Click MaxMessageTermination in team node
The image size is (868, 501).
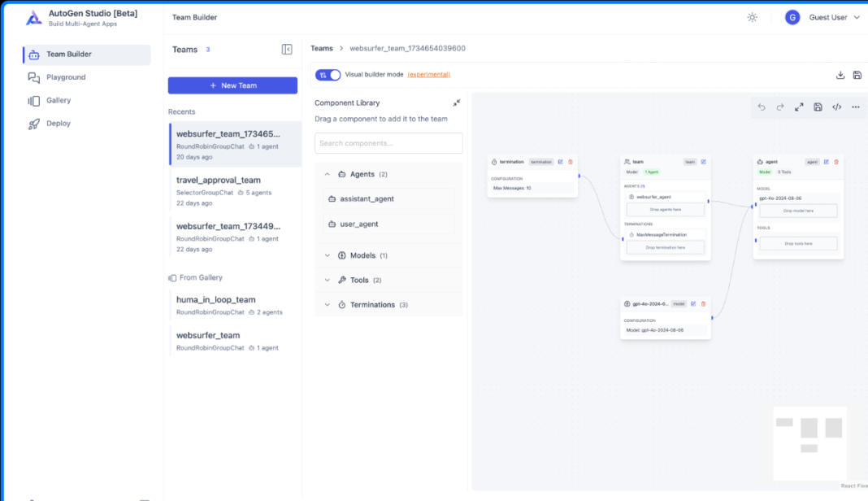pyautogui.click(x=666, y=234)
